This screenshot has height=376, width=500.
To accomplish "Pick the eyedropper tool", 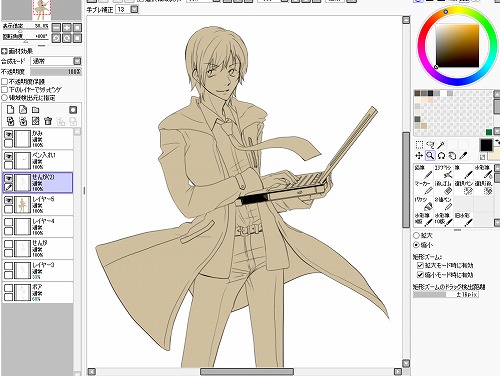I will click(x=463, y=156).
